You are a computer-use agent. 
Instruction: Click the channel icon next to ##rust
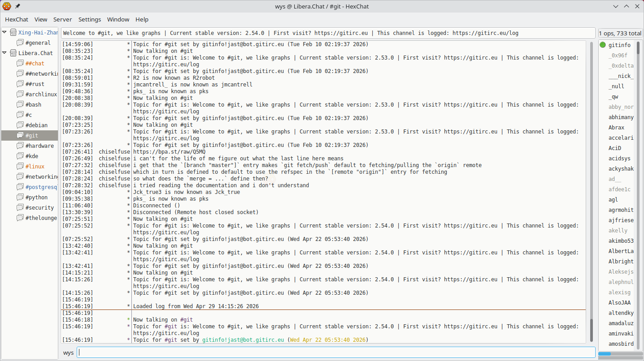20,84
